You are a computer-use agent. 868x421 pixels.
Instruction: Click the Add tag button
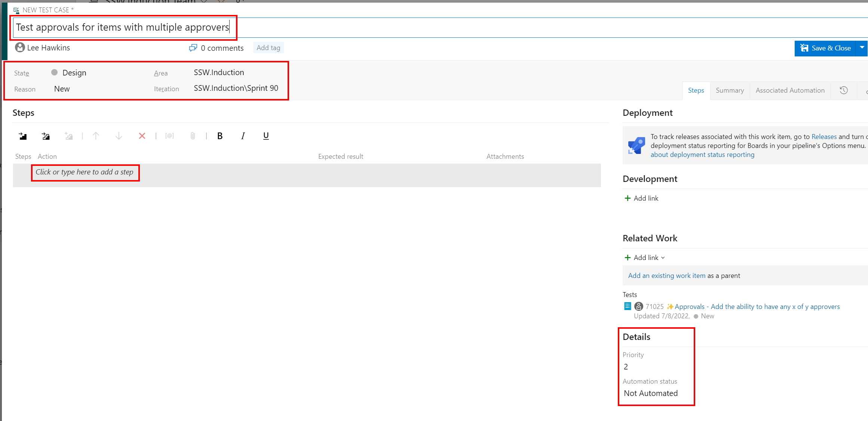pos(268,48)
